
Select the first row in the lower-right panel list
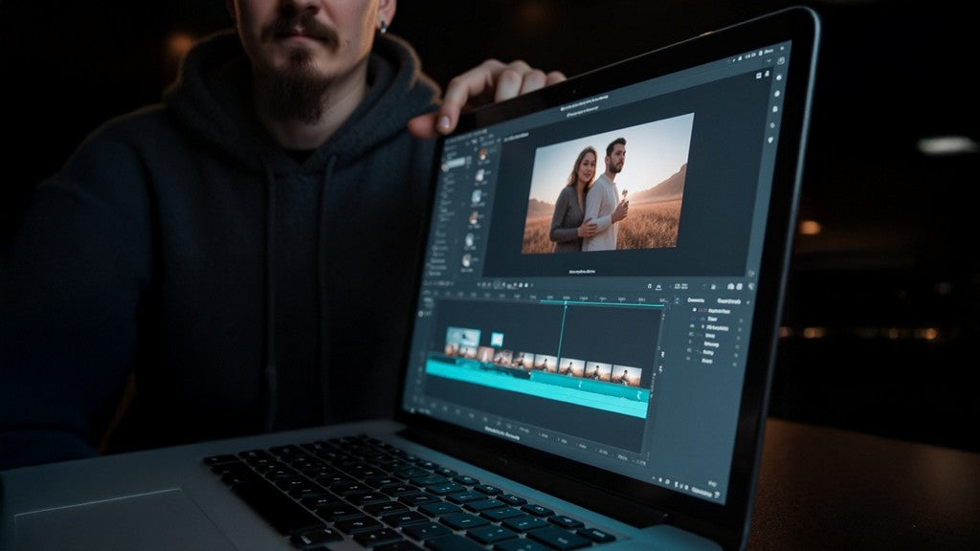pos(713,311)
